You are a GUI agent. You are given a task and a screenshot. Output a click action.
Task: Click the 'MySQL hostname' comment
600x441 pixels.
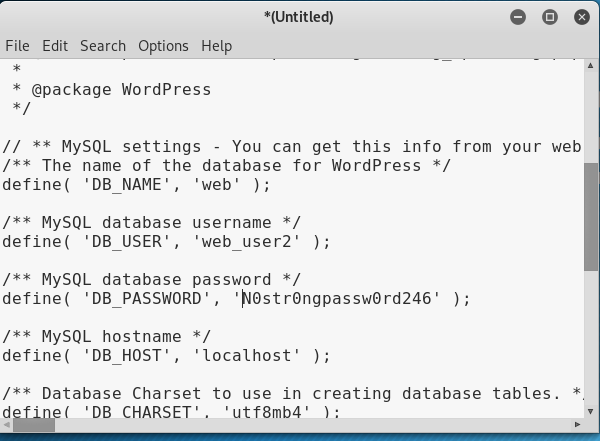point(106,337)
